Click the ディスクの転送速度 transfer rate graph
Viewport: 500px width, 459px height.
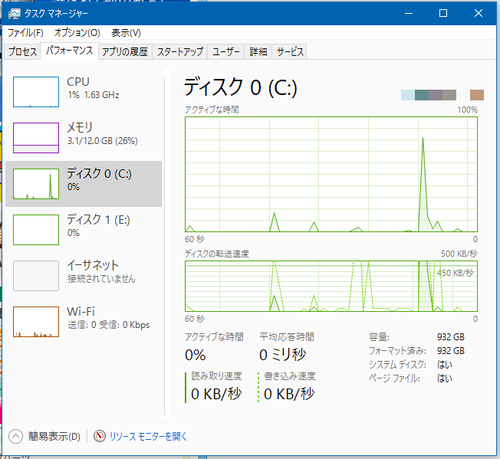pos(331,286)
